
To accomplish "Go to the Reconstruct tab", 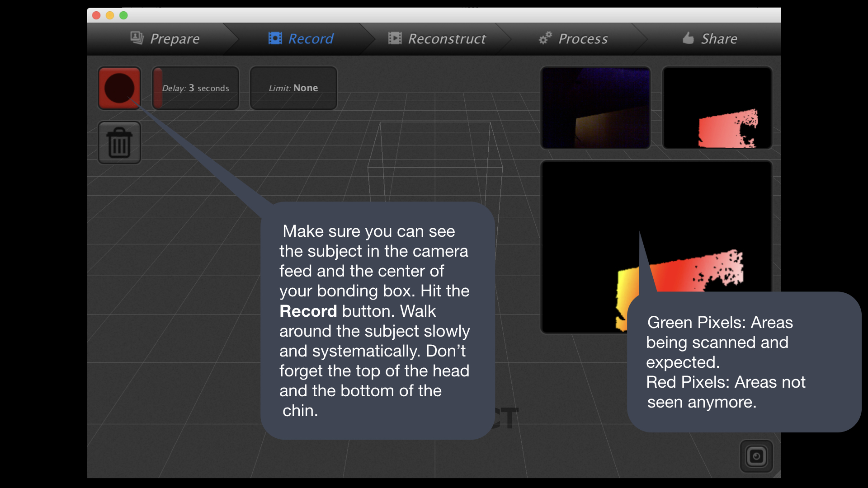I will (437, 39).
